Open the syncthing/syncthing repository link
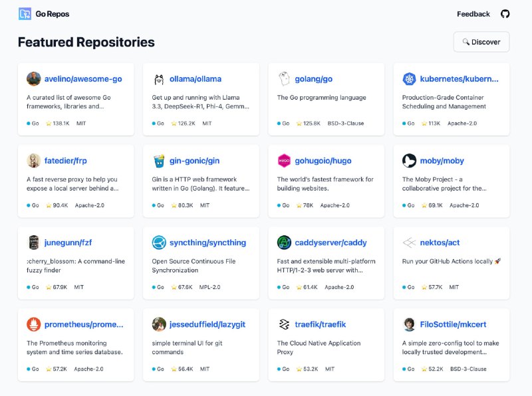The image size is (532, 396). [207, 243]
